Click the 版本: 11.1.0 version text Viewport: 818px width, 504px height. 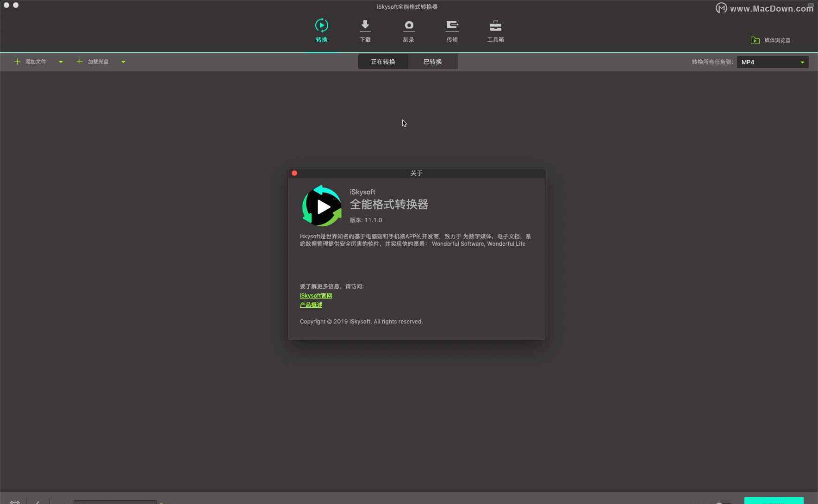click(x=366, y=220)
